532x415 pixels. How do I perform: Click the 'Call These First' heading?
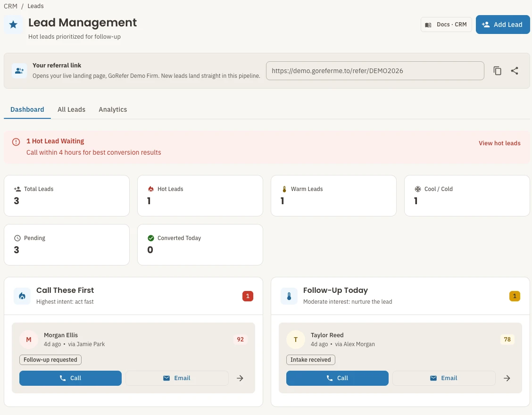pos(65,290)
